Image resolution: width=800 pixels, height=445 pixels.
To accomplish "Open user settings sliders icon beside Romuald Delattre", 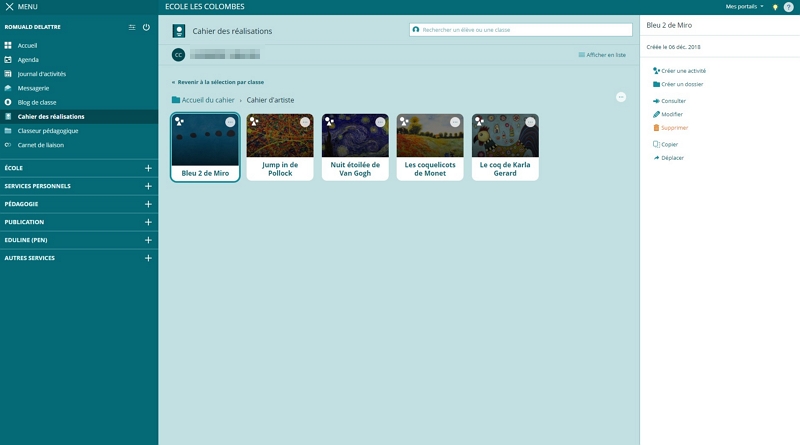I will [x=132, y=27].
